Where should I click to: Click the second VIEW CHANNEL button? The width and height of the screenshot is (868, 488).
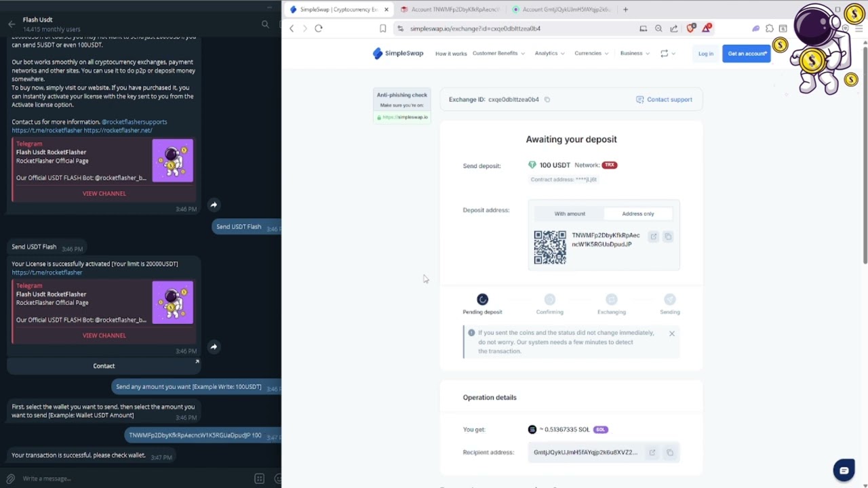click(104, 335)
